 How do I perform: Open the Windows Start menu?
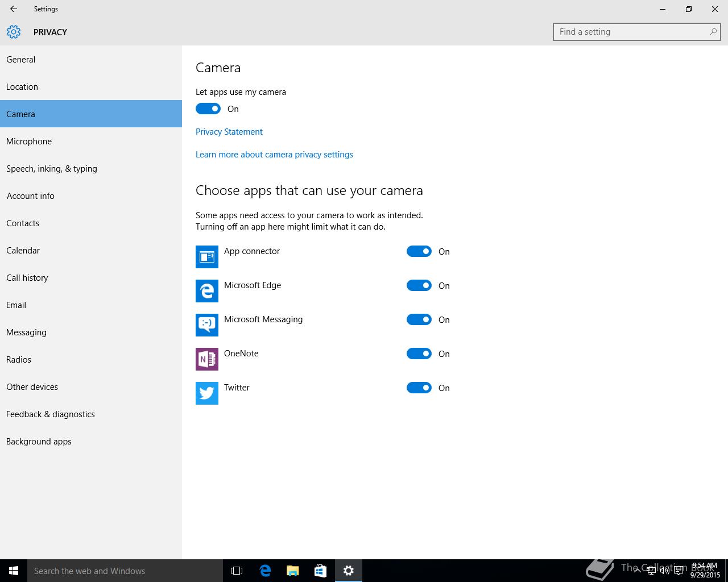tap(14, 571)
